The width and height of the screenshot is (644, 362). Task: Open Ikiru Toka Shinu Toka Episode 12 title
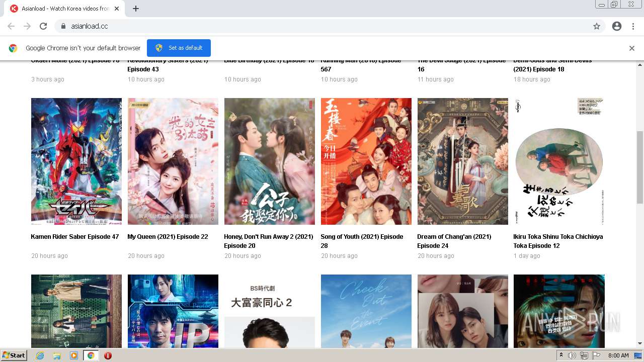click(x=558, y=241)
